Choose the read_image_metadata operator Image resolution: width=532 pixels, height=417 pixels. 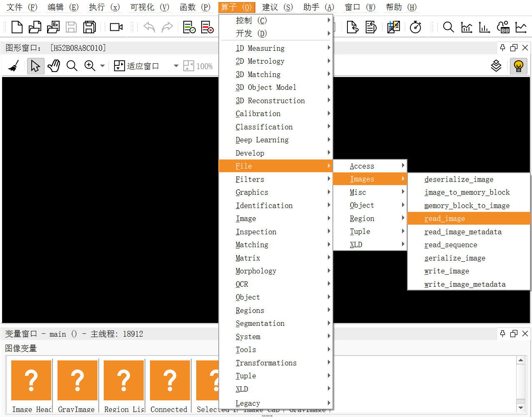pyautogui.click(x=469, y=232)
